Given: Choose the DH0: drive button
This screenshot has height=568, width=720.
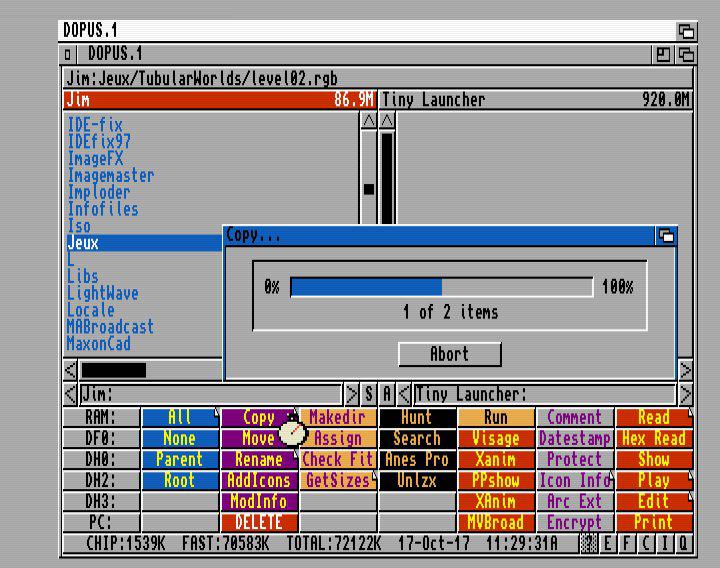Looking at the screenshot, I should click(100, 459).
